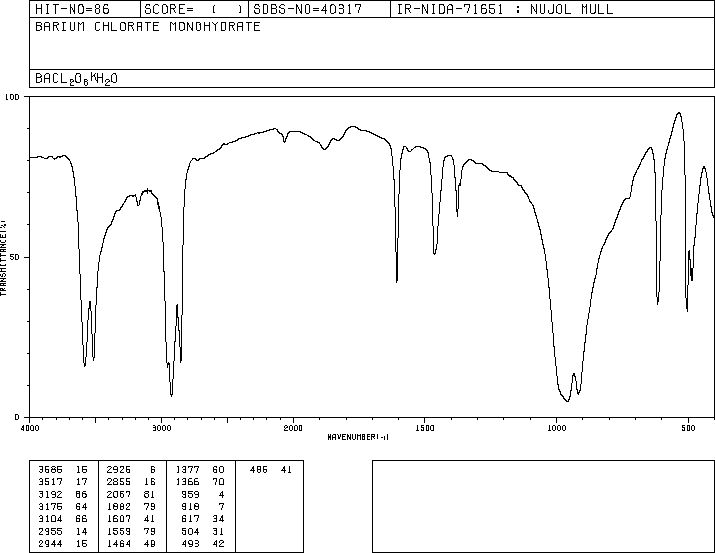Click transmittance 79 beside 1559
Image resolution: width=715 pixels, height=553 pixels.
[150, 532]
